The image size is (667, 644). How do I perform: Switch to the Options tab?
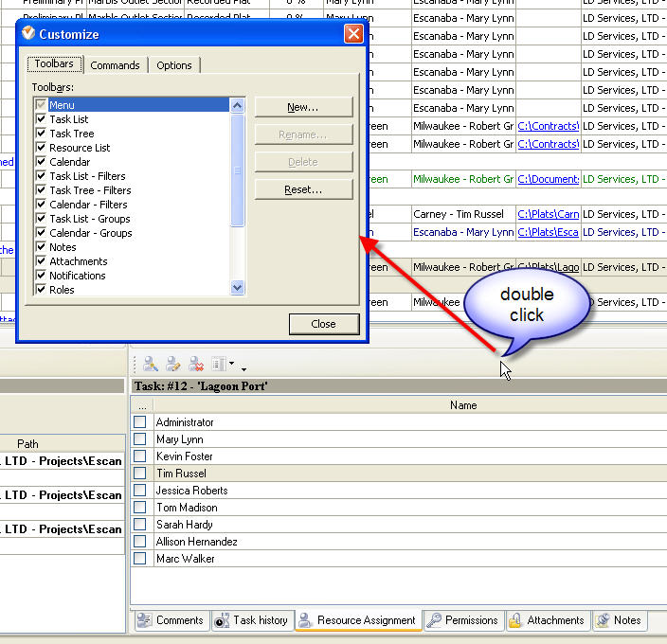click(x=174, y=65)
